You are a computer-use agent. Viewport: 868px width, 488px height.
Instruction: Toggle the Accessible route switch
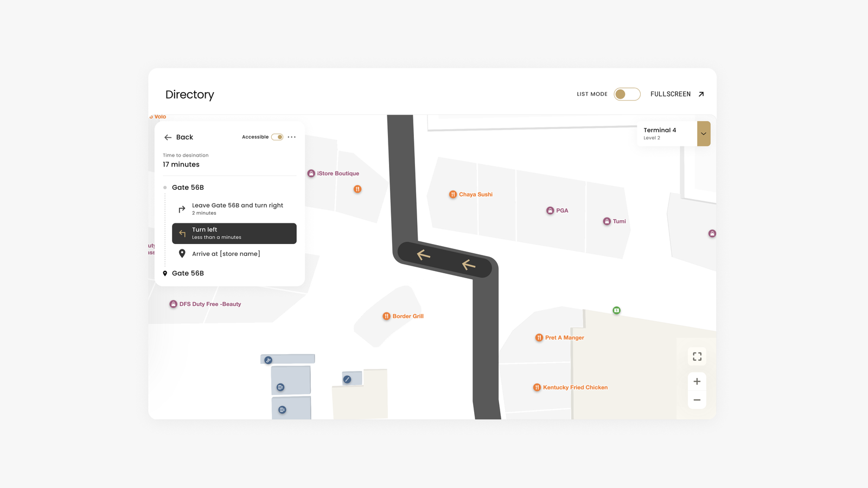[277, 137]
